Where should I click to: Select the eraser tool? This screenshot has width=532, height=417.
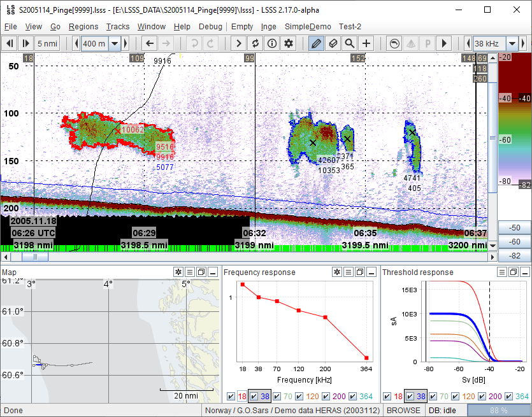coord(332,43)
